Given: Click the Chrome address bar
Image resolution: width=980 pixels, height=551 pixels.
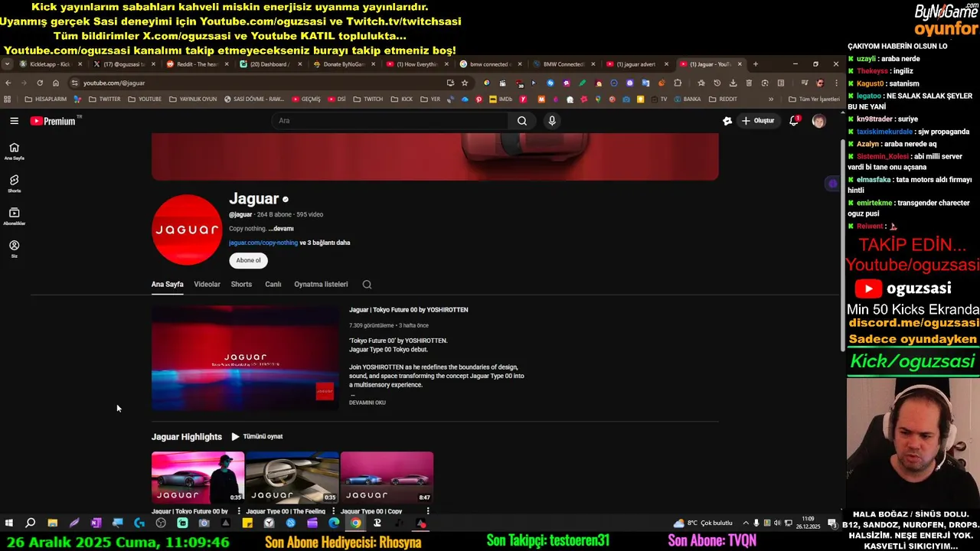Looking at the screenshot, I should [x=260, y=83].
